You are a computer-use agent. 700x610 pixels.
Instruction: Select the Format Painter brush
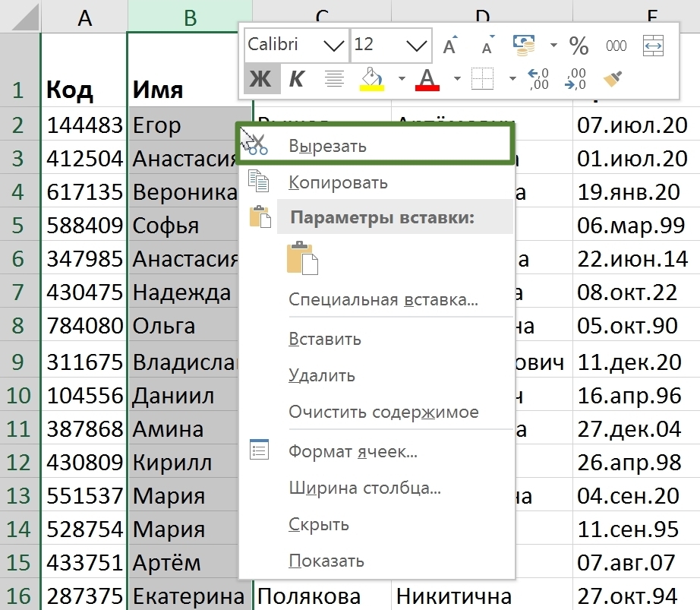point(613,79)
